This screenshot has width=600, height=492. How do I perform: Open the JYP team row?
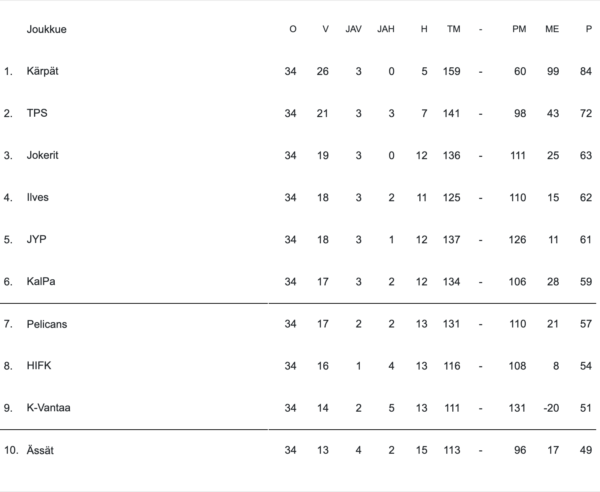37,239
